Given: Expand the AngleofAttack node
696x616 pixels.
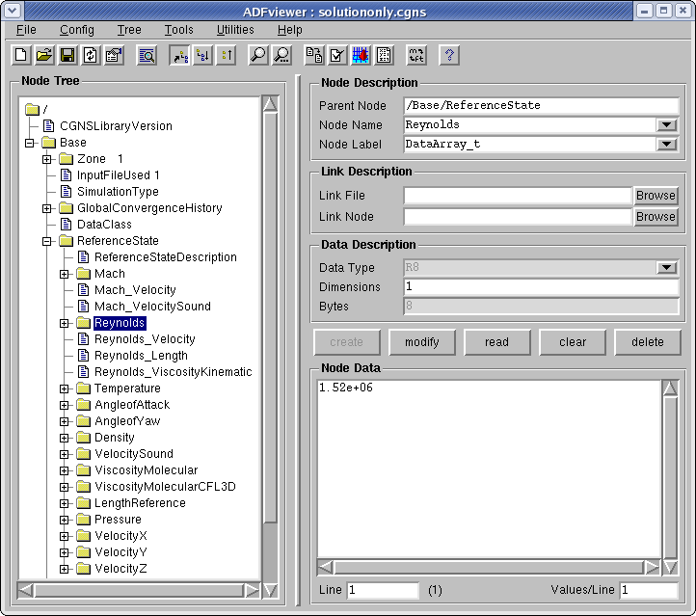Looking at the screenshot, I should 65,406.
